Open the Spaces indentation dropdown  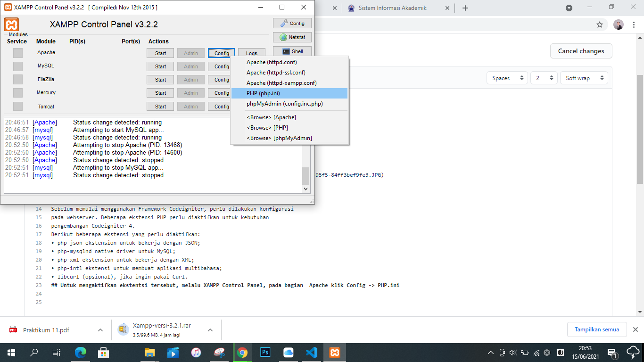tap(507, 78)
